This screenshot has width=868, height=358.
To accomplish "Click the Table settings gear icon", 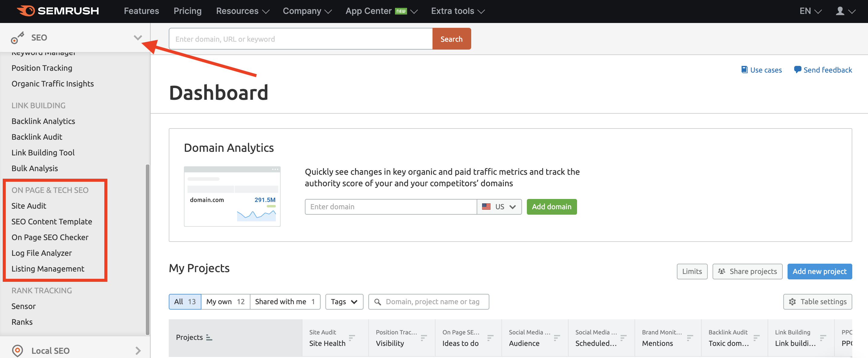I will click(x=792, y=302).
